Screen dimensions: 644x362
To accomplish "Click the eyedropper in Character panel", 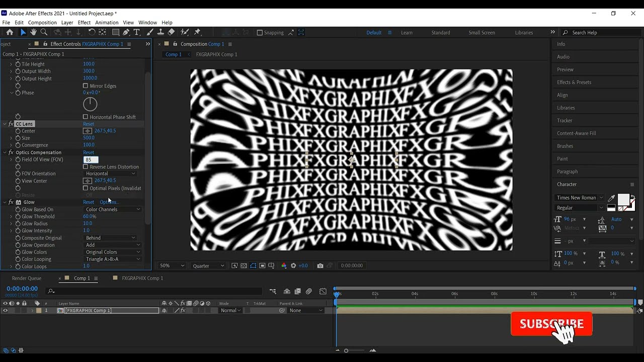I will [611, 198].
